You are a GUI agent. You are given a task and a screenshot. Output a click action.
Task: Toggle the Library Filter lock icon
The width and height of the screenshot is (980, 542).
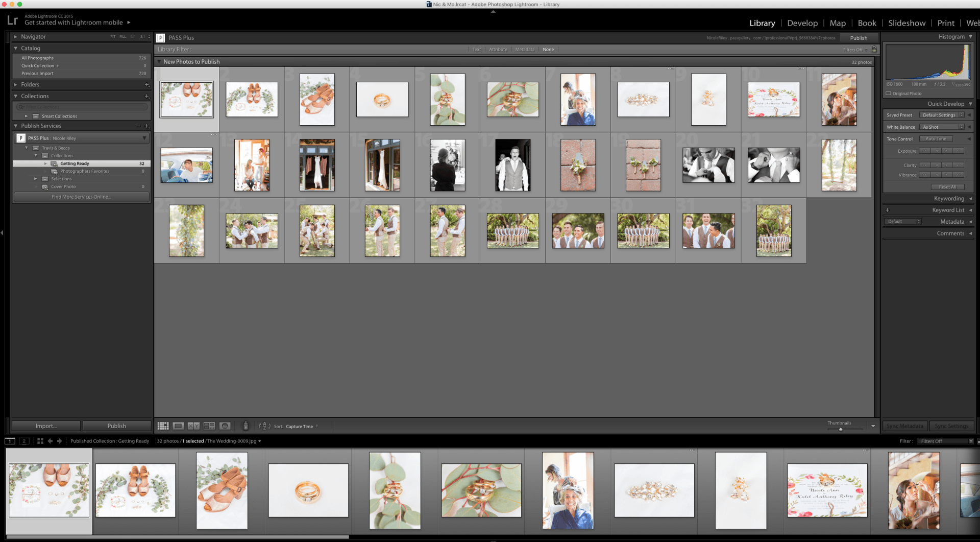coord(874,50)
